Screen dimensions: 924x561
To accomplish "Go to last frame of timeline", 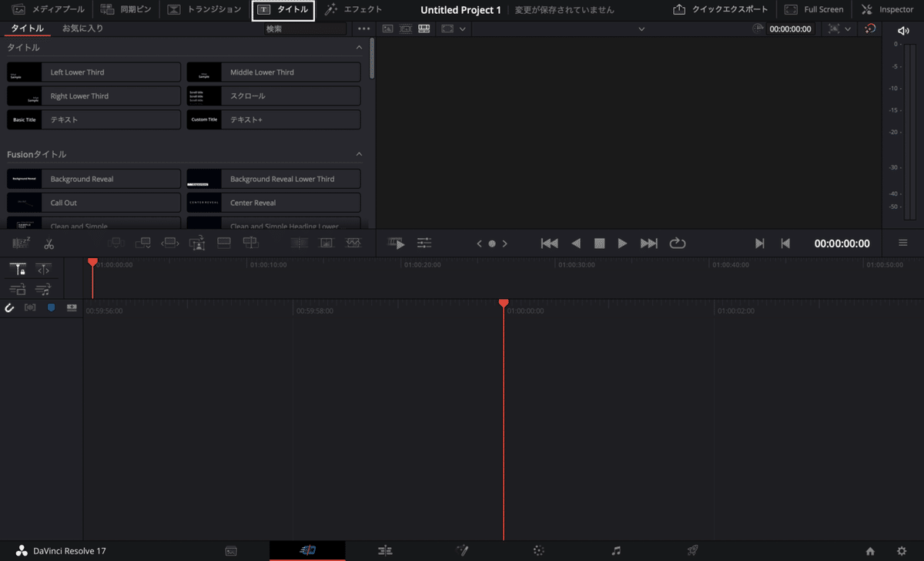I will click(649, 244).
